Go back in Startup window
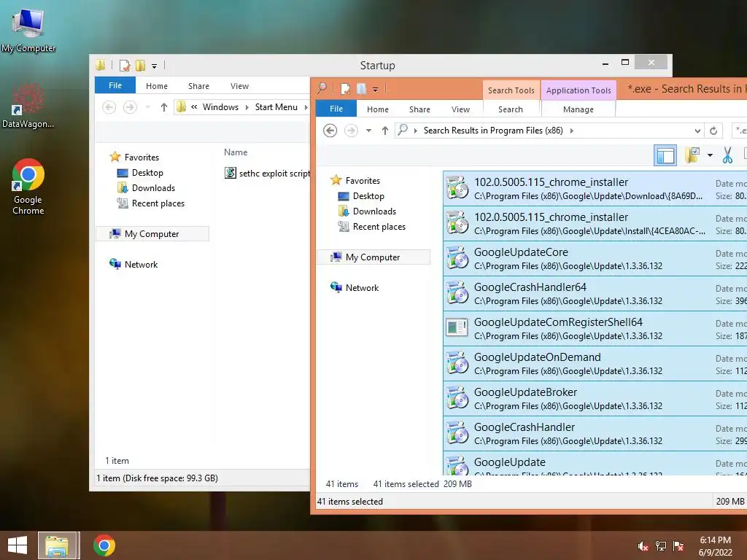Image resolution: width=747 pixels, height=560 pixels. (109, 107)
